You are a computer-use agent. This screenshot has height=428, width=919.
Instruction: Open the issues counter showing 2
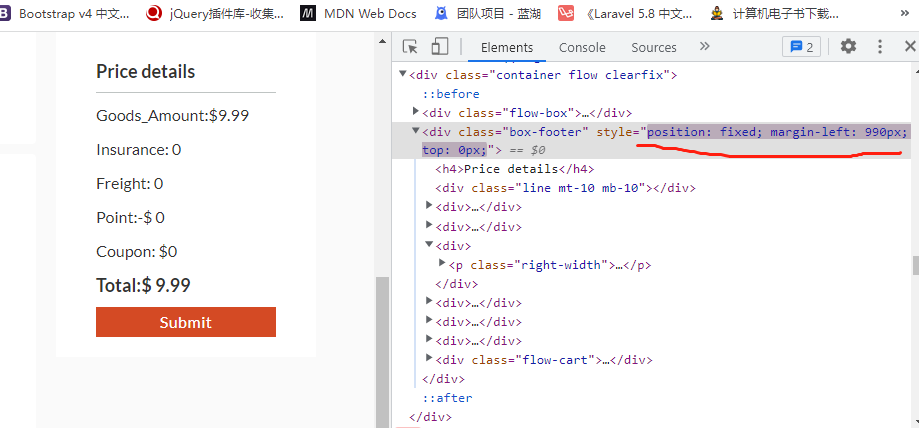coord(801,47)
